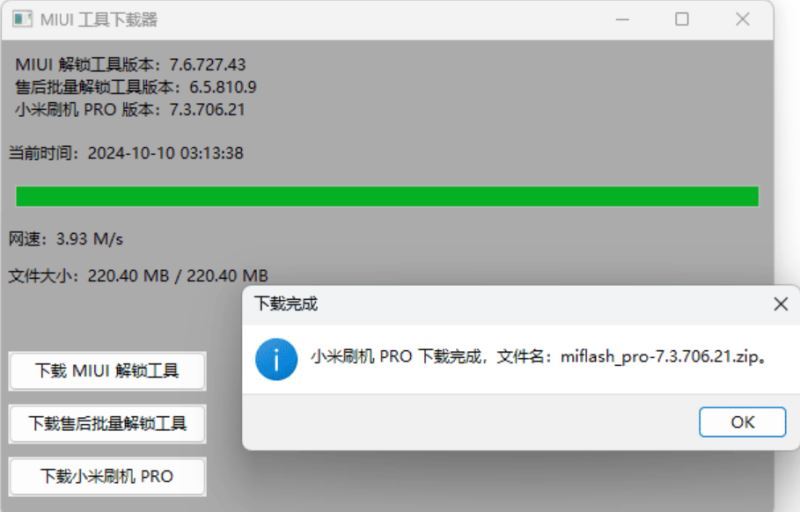Select the 小米刷机 PRO 版本 7.3.706.21 line
The height and width of the screenshot is (512, 800).
[130, 110]
